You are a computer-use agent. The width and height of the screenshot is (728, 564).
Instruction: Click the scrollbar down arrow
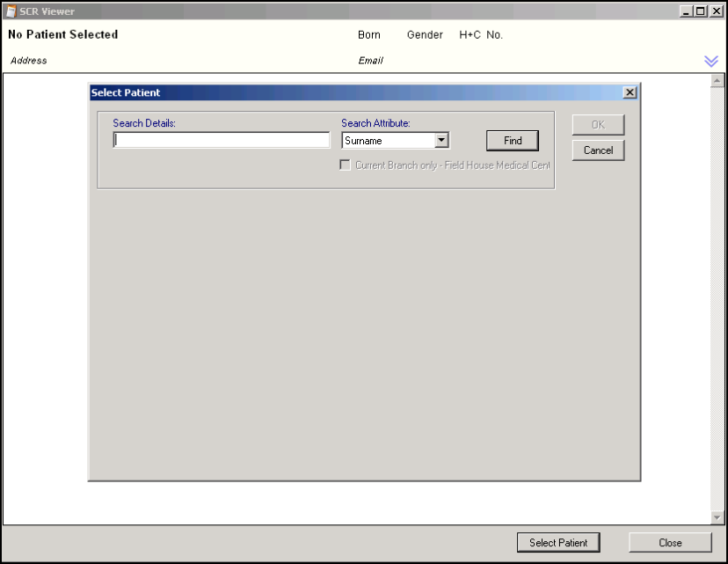pyautogui.click(x=717, y=517)
